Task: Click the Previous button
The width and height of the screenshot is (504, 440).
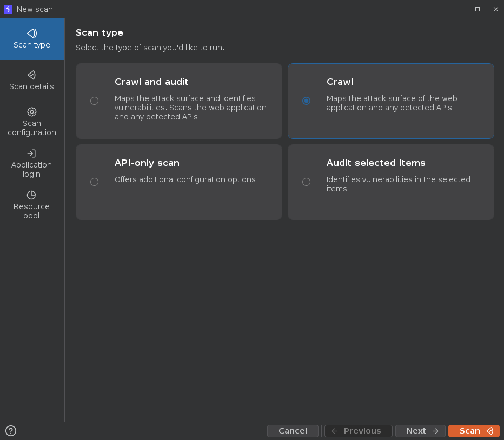Action: tap(358, 431)
